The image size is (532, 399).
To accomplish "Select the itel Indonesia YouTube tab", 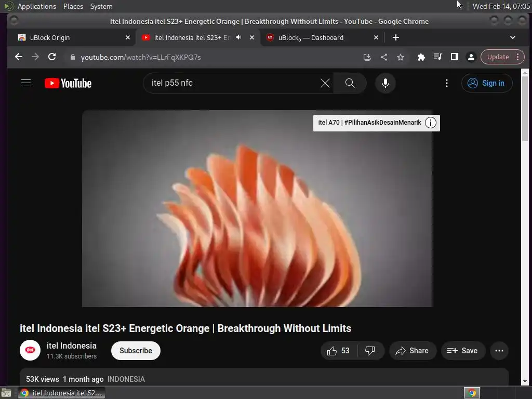I will 198,37.
